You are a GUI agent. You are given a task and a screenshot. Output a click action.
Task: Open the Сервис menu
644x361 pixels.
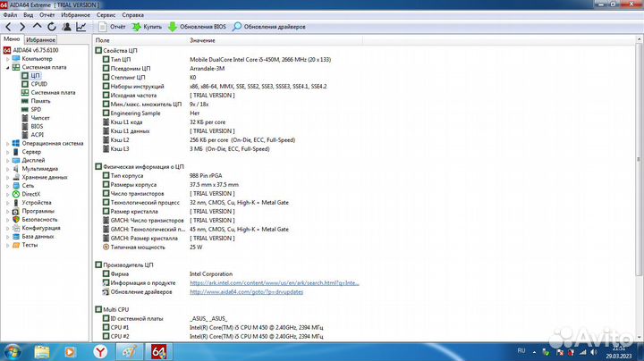click(x=106, y=15)
